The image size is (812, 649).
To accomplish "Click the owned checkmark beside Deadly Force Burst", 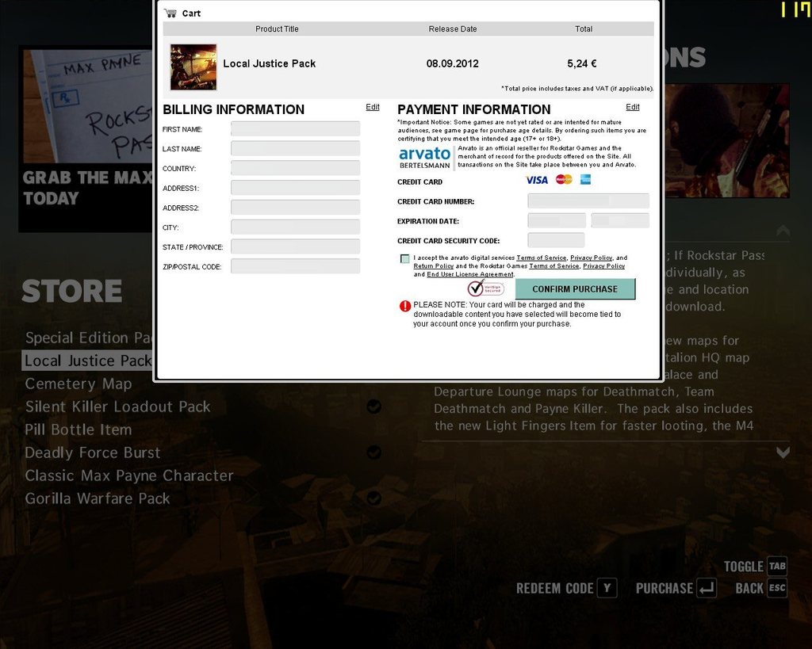I will [374, 452].
